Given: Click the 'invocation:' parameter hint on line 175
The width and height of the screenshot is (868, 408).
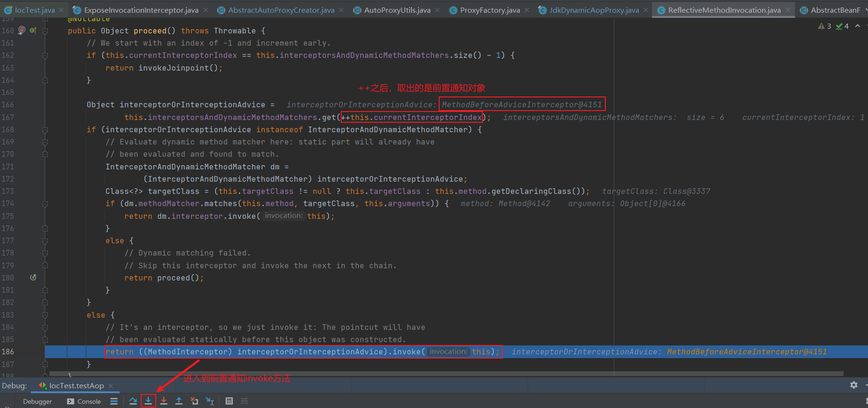Looking at the screenshot, I should tap(283, 216).
